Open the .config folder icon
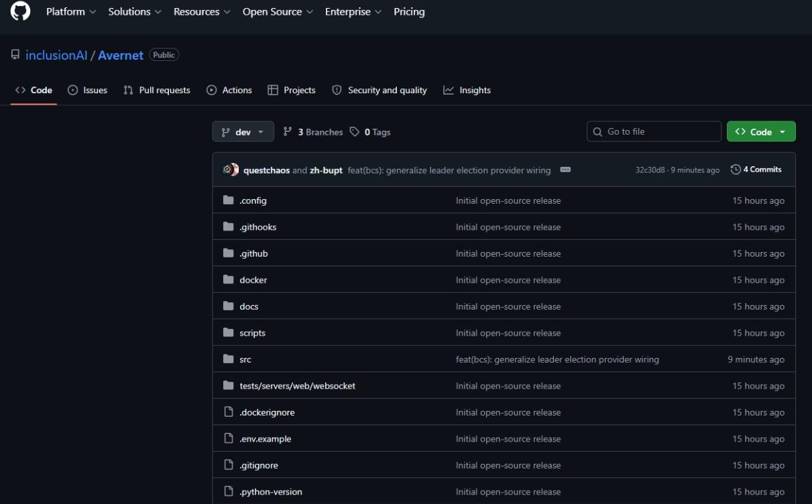812x504 pixels. click(x=228, y=200)
